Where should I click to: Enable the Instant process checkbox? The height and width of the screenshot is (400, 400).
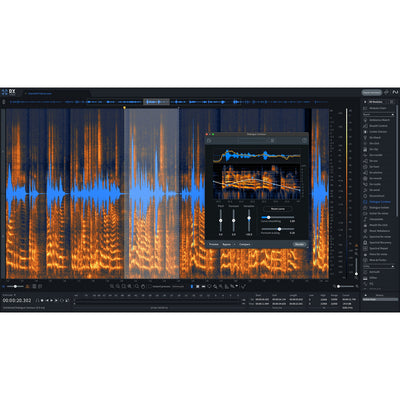pyautogui.click(x=150, y=286)
